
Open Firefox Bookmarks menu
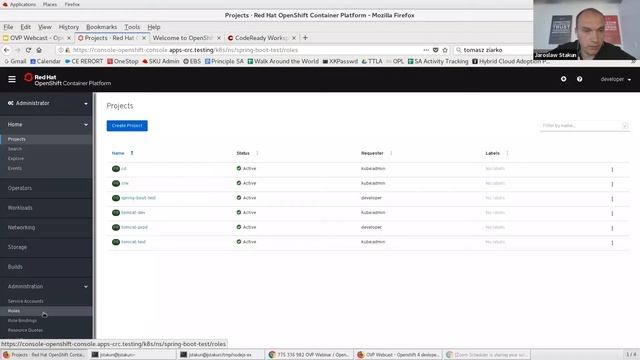(x=102, y=27)
